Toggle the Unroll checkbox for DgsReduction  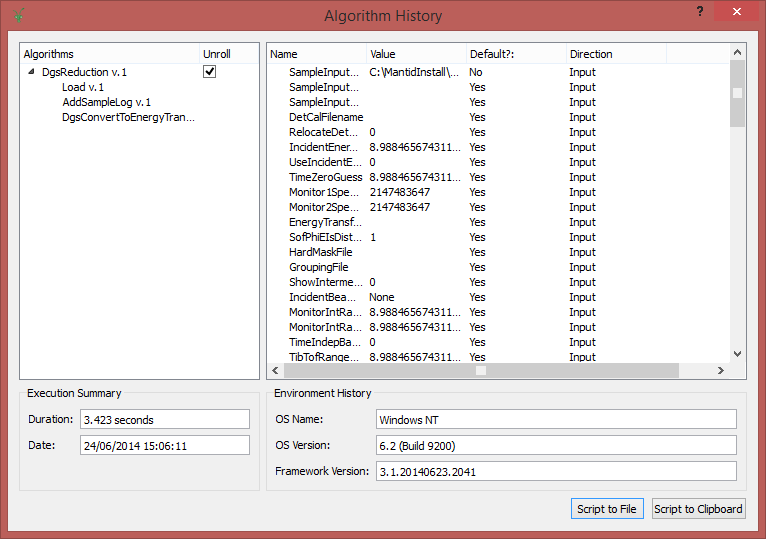point(210,72)
